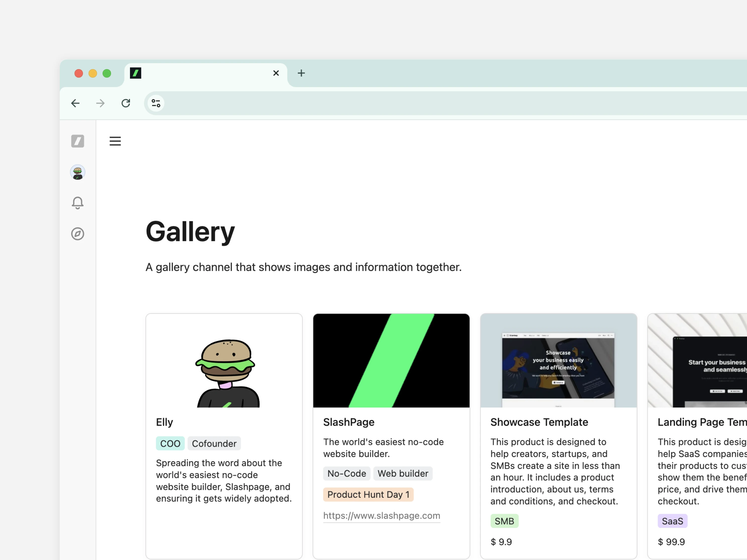Viewport: 747px width, 560px height.
Task: Select the SaaS tag
Action: pos(672,521)
